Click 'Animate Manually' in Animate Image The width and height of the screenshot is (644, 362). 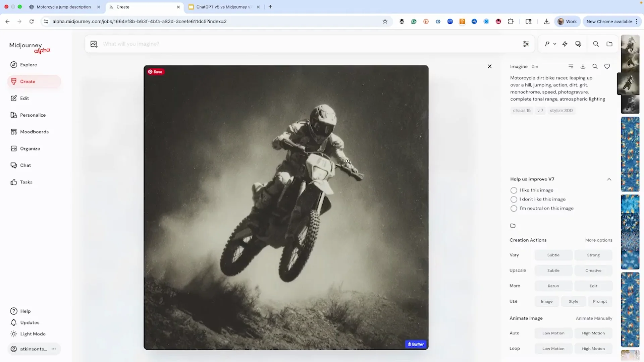pos(594,318)
